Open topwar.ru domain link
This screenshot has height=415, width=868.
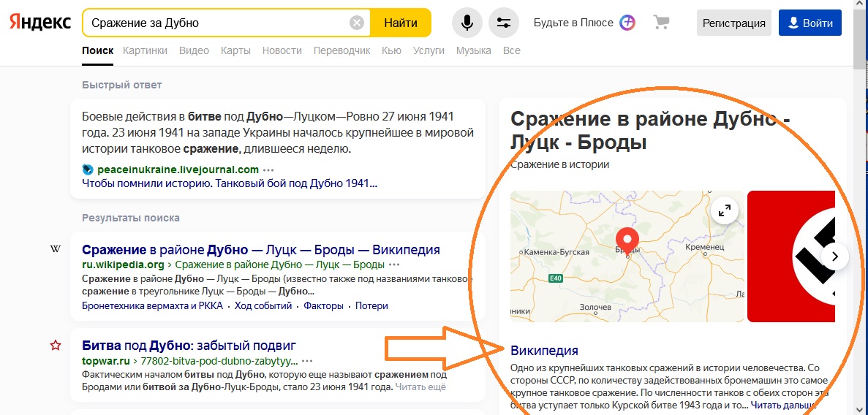(106, 362)
